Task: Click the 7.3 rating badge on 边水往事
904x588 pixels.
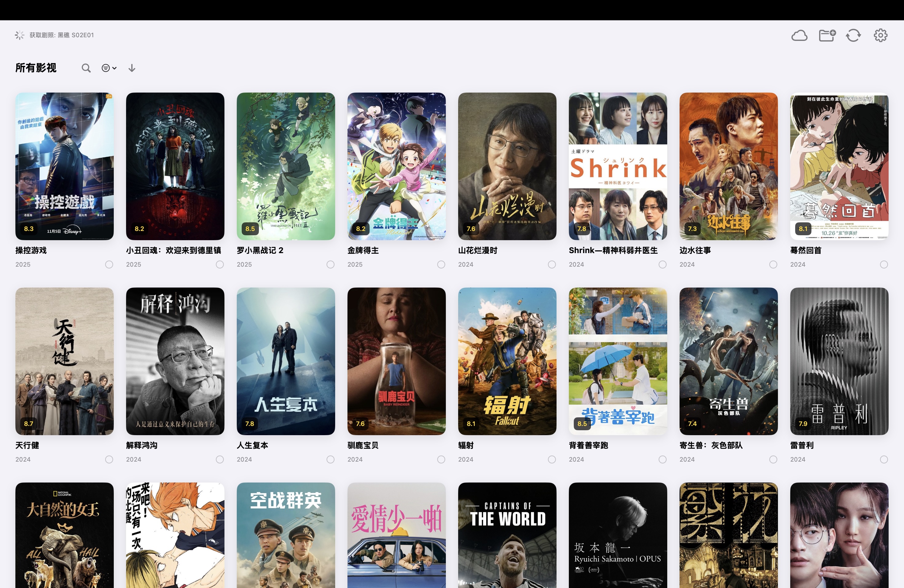Action: tap(692, 229)
